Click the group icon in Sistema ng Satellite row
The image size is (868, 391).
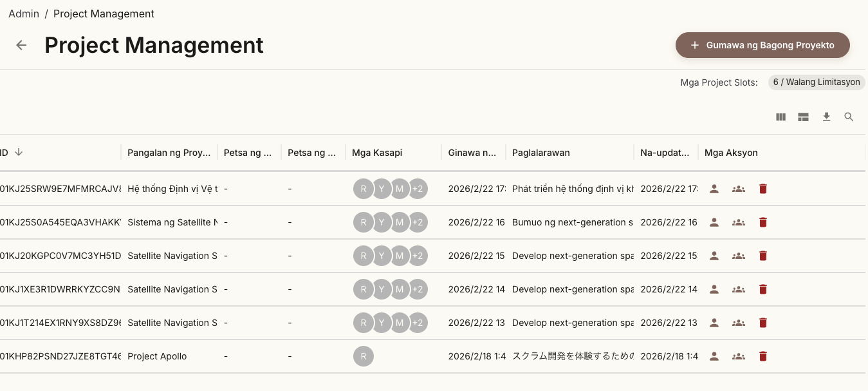(738, 222)
